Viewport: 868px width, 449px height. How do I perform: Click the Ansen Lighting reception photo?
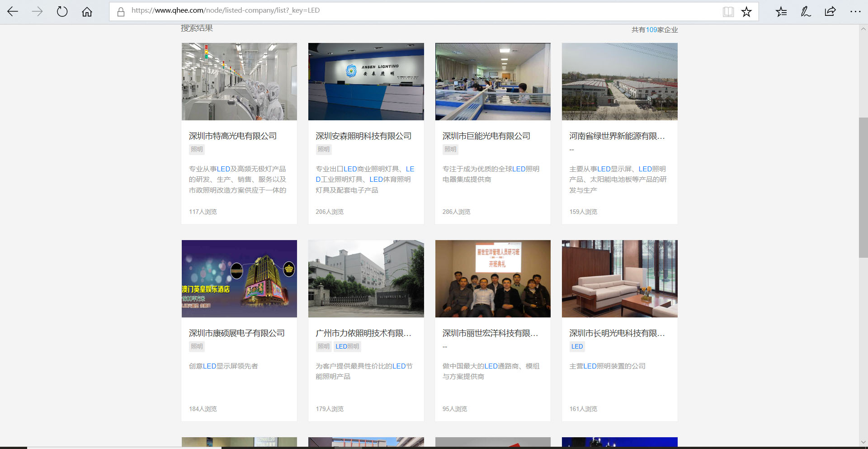click(x=366, y=81)
